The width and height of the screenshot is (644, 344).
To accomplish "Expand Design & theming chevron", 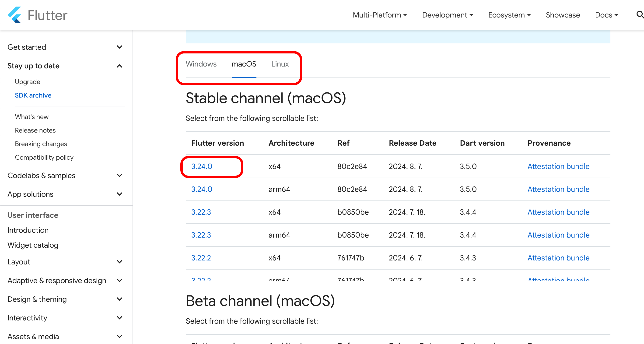I will pos(119,299).
